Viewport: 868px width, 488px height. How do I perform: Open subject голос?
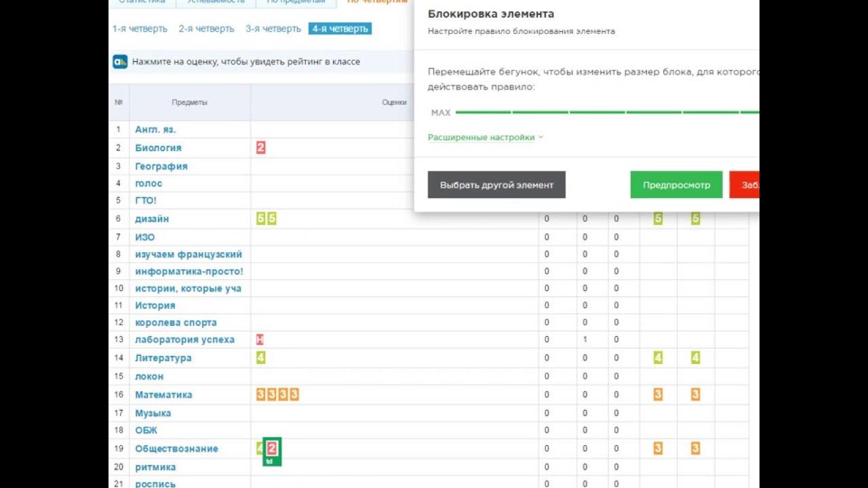(x=149, y=183)
